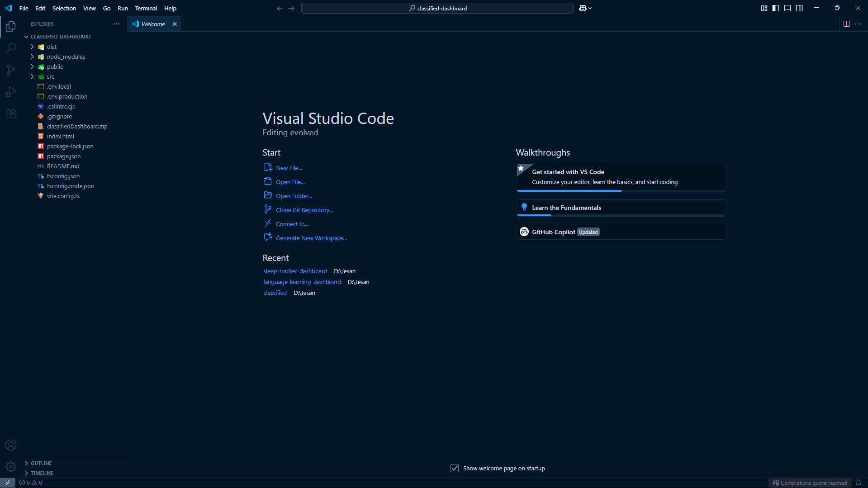868x488 pixels.
Task: Toggle the bottom panel visibility
Action: coord(787,8)
